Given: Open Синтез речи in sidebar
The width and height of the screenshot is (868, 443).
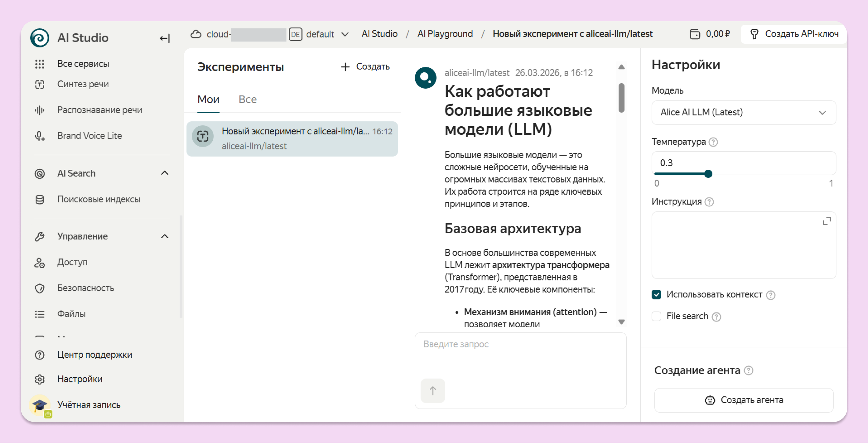Looking at the screenshot, I should pos(83,84).
